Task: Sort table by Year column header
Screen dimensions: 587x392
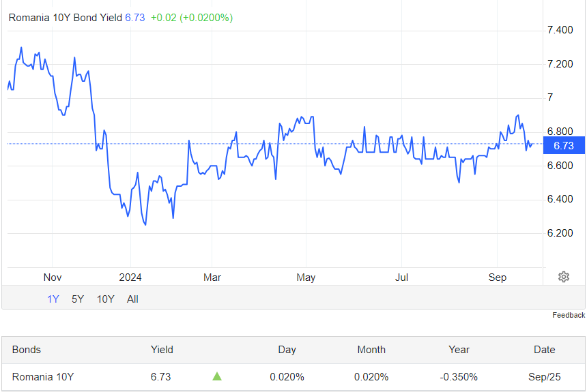Action: 459,350
